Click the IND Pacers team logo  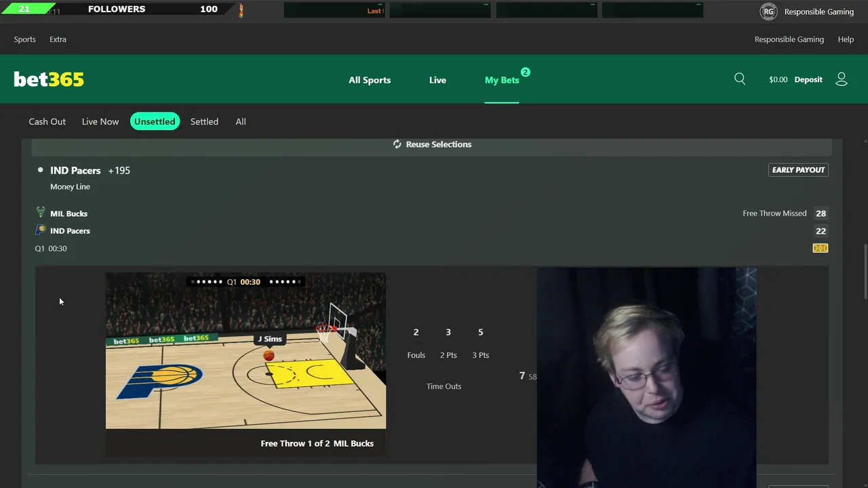point(41,230)
